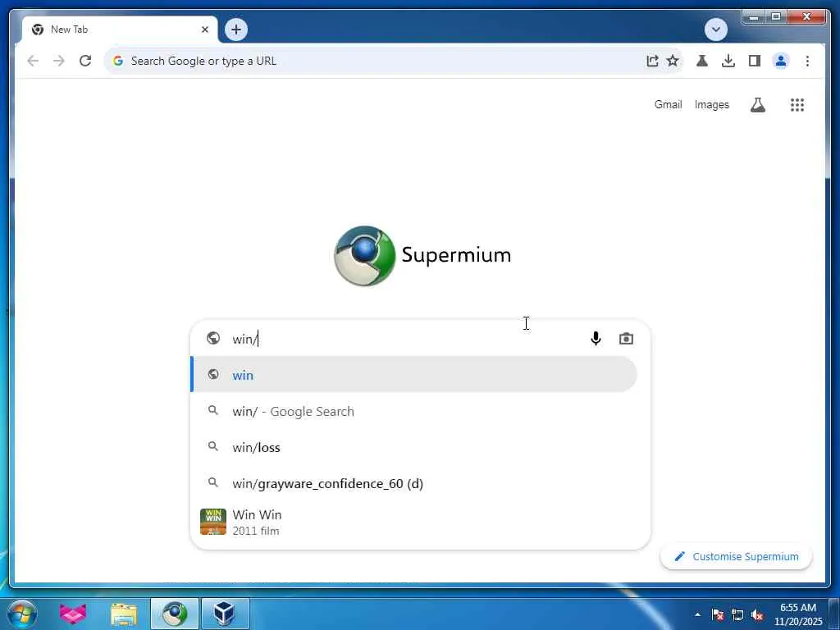Open the three-dot browser menu
Viewport: 840px width, 630px height.
tap(807, 61)
